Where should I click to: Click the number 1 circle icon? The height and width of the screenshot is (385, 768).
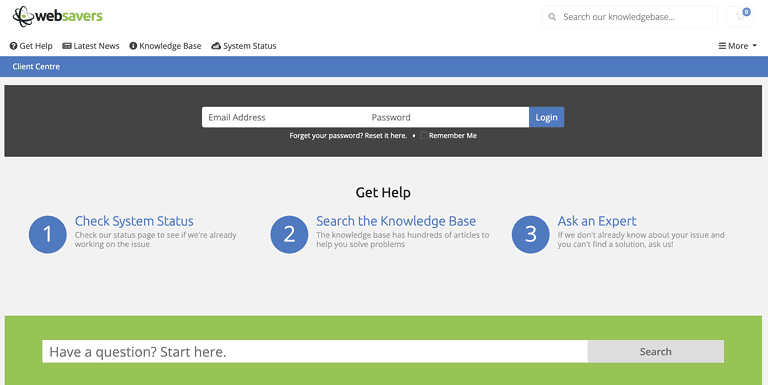(x=48, y=234)
